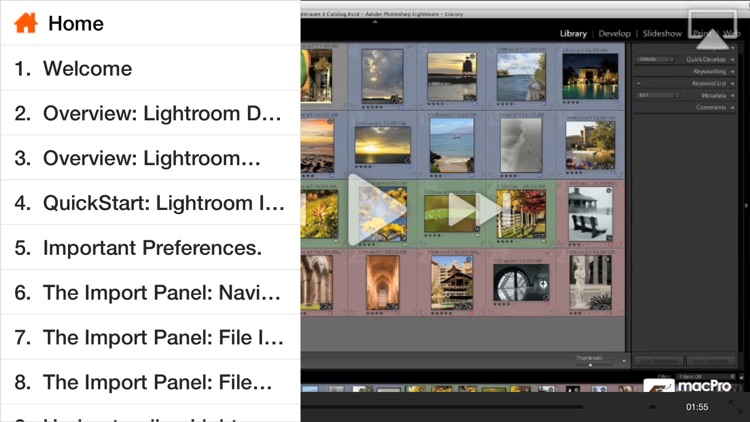The height and width of the screenshot is (422, 750).
Task: Skip ahead with the fast-forward icon
Action: (x=474, y=210)
